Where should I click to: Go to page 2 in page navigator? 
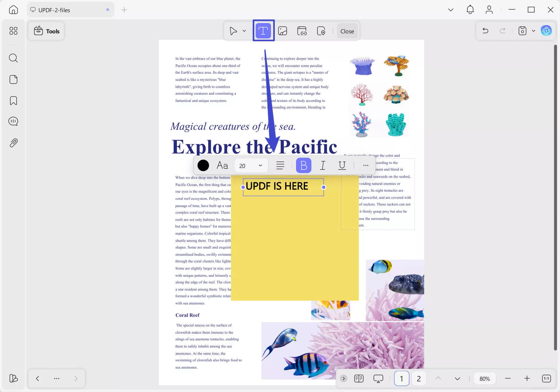pyautogui.click(x=419, y=378)
